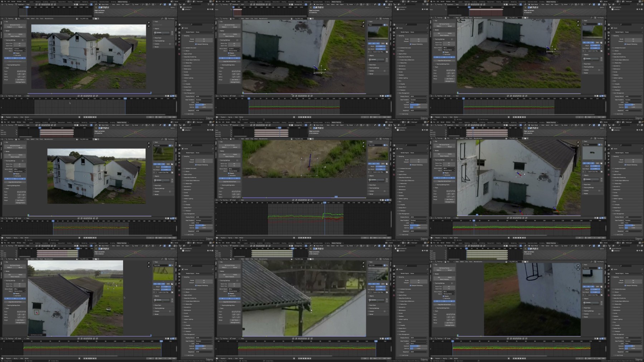Click jump-to-end playback icon in the center frame
This screenshot has height=362, width=644.
310,237
